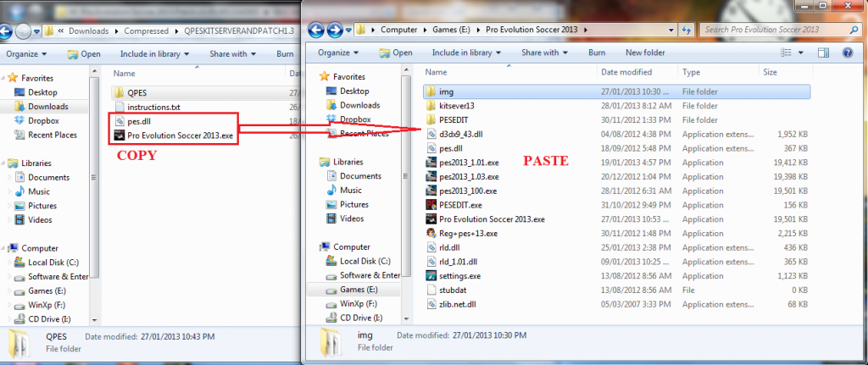
Task: Click Search Pro Evolution Soccer 2013 field
Action: click(x=781, y=30)
